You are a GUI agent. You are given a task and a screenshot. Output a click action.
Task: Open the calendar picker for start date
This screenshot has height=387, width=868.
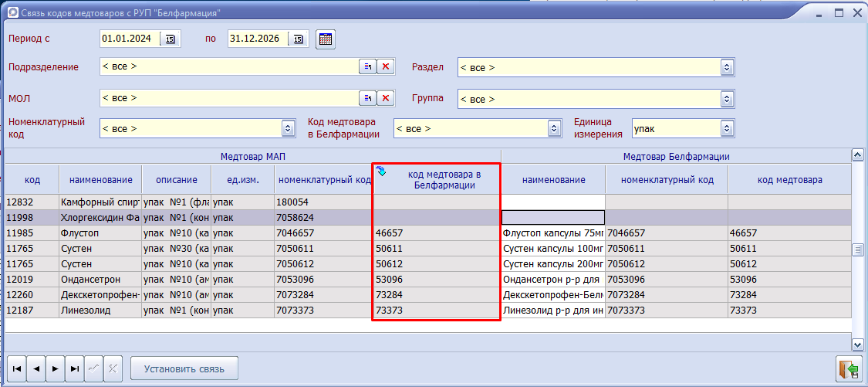pyautogui.click(x=171, y=39)
